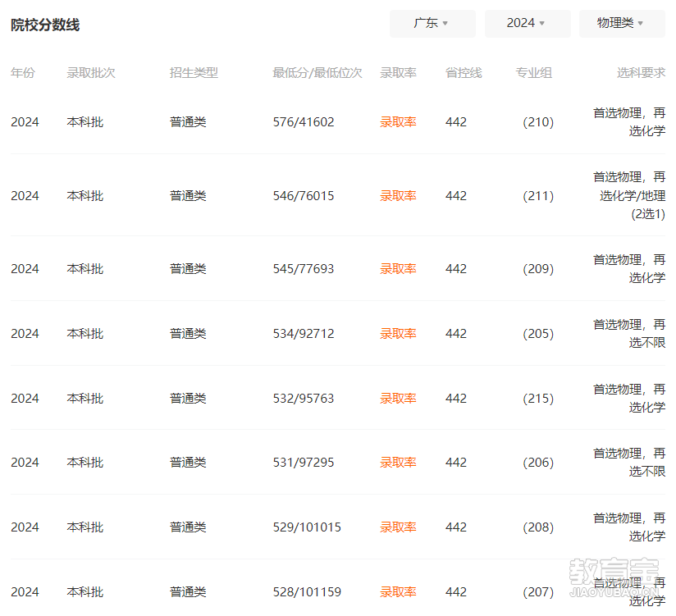Viewport: 676px width, 616px height.
Task: Click year 2024 in the 534/92712 row
Action: pyautogui.click(x=25, y=334)
